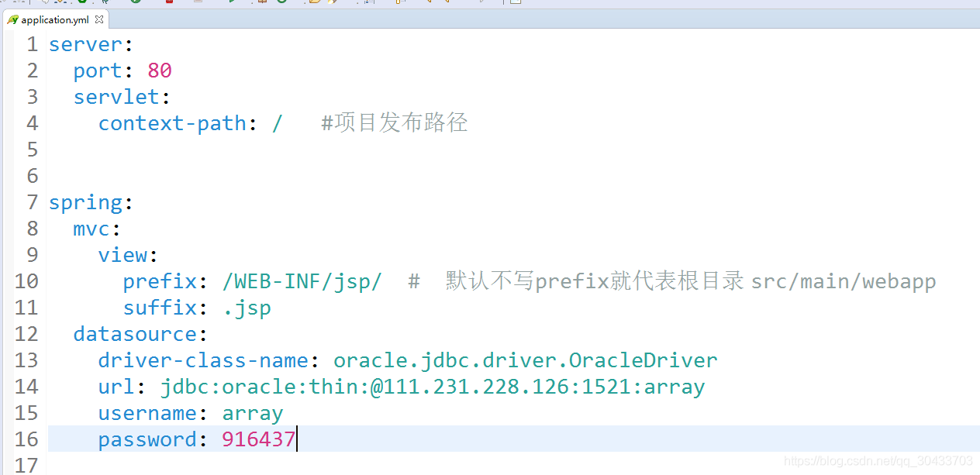The height and width of the screenshot is (475, 980).
Task: Click the jdbc:oracle:thin URL value
Action: (x=432, y=387)
